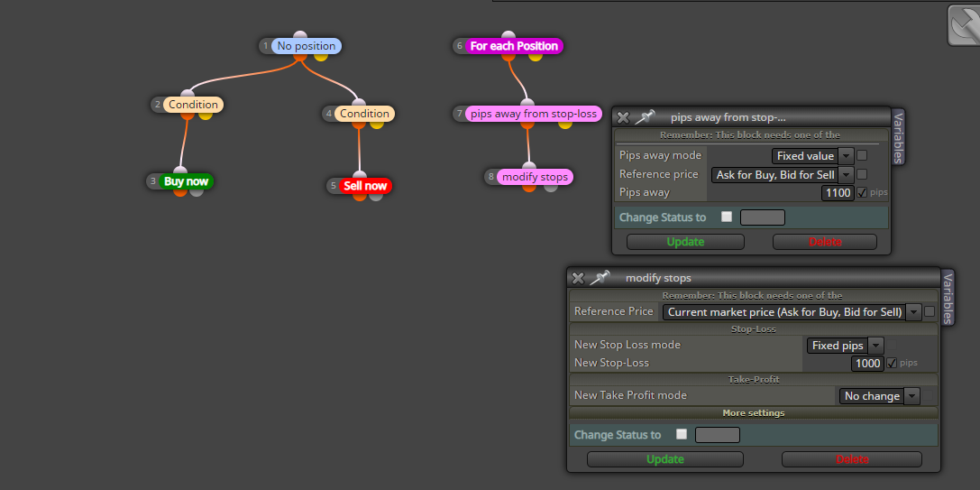The width and height of the screenshot is (980, 490).
Task: Select the Condition block numbered 2
Action: 193,105
